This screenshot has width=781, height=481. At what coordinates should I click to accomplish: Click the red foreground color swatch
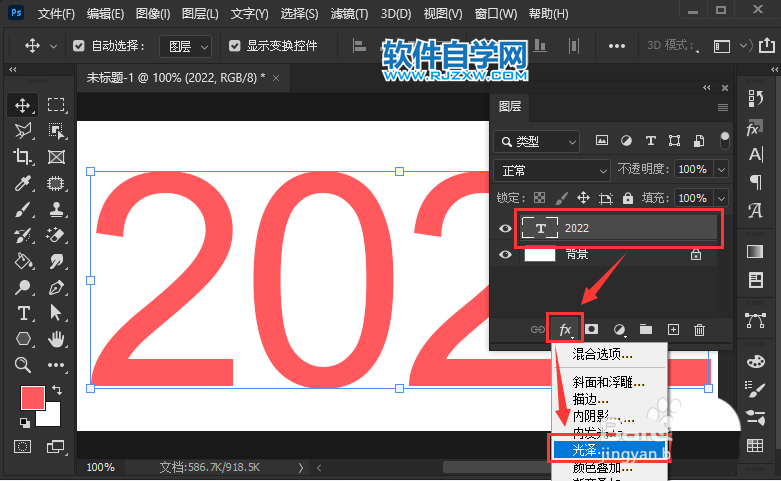coord(32,396)
